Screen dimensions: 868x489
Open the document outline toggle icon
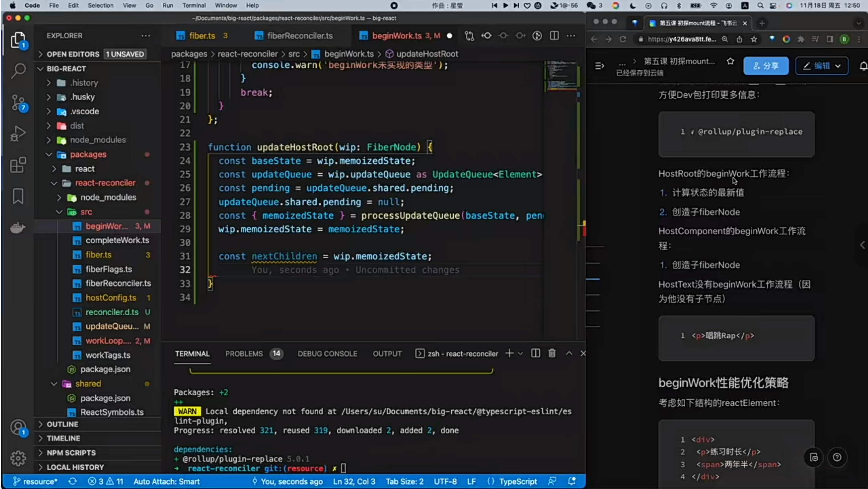[600, 66]
